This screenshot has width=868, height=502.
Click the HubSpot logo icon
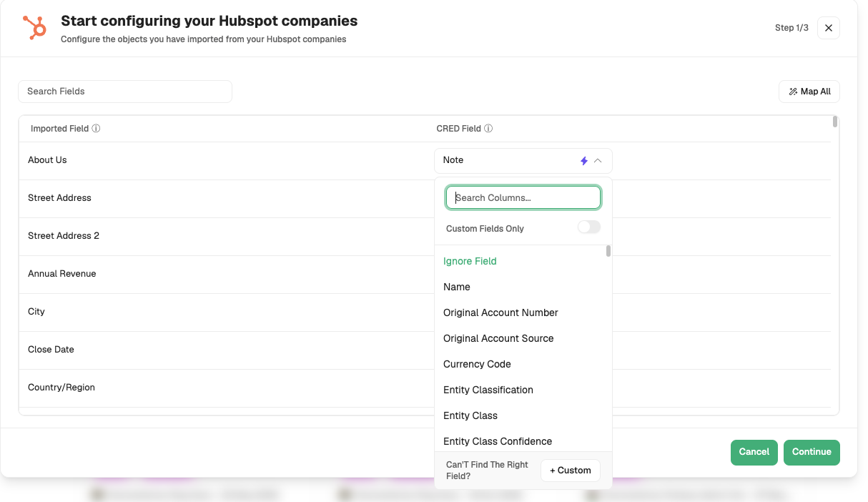34,28
